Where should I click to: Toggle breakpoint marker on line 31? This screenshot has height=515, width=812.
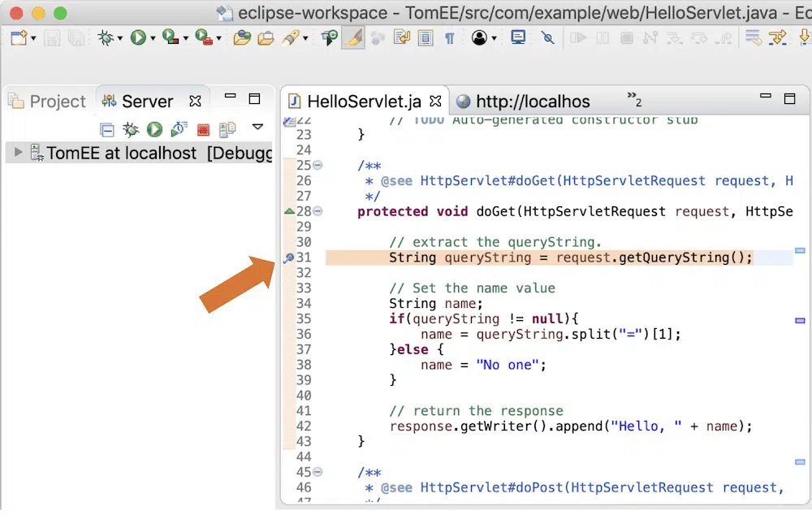click(288, 258)
